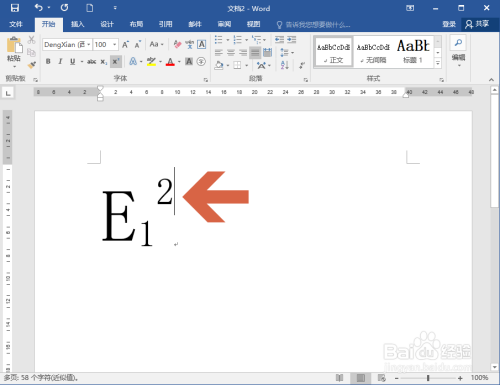The image size is (500, 385).
Task: Insert enclosed character icon
Action: click(x=201, y=62)
